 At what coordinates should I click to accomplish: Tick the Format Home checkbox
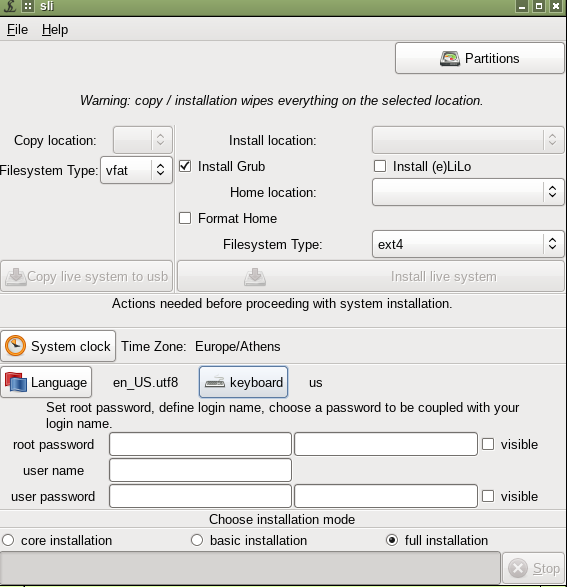point(185,218)
